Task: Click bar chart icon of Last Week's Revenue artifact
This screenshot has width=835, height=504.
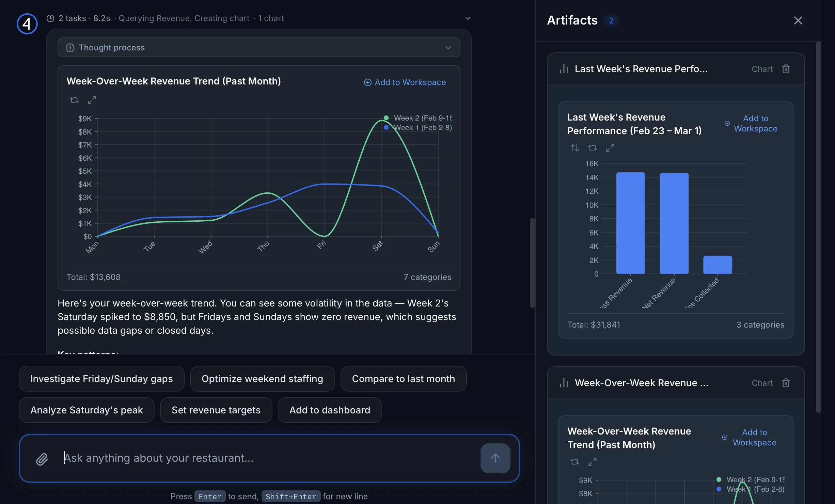Action: [564, 69]
